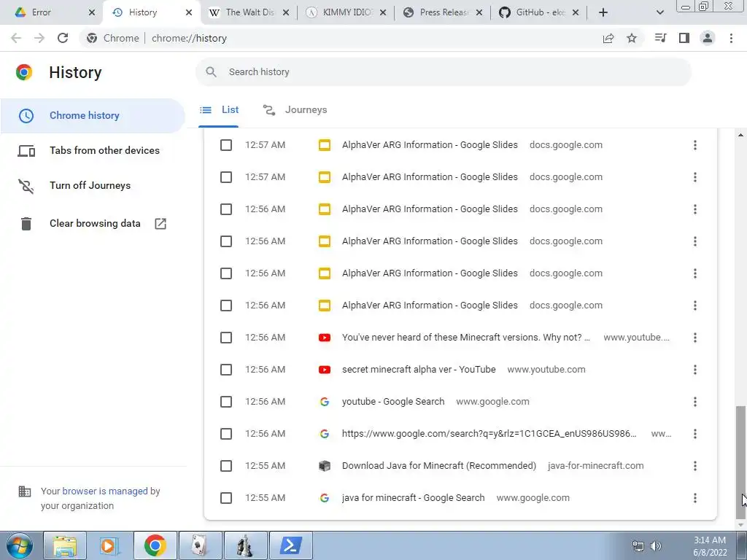This screenshot has height=560, width=747.
Task: Click the browser forward arrow
Action: (x=39, y=38)
